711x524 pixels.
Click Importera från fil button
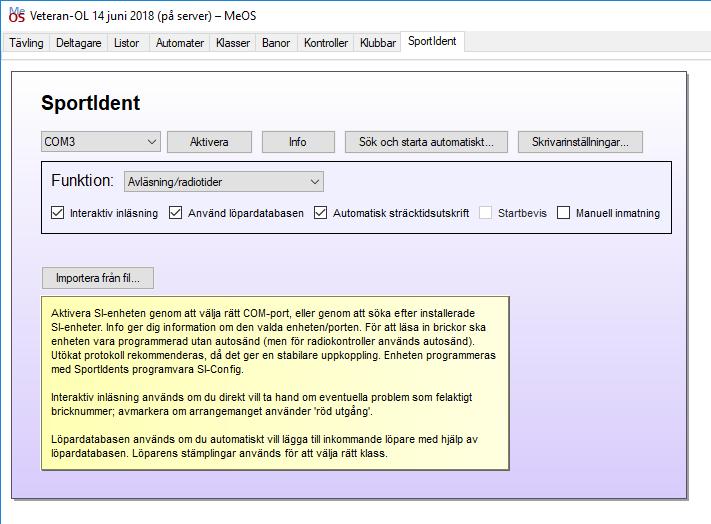point(98,278)
